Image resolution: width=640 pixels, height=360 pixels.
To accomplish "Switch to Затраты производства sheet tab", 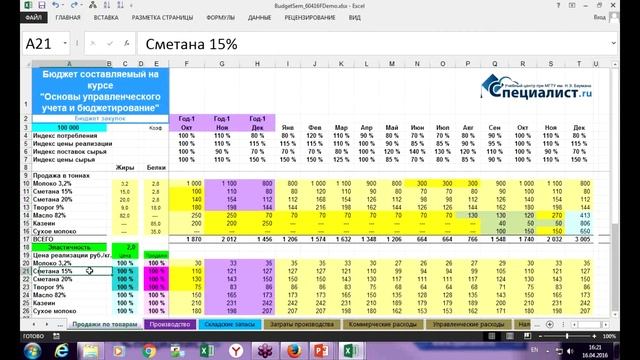I will click(x=302, y=324).
